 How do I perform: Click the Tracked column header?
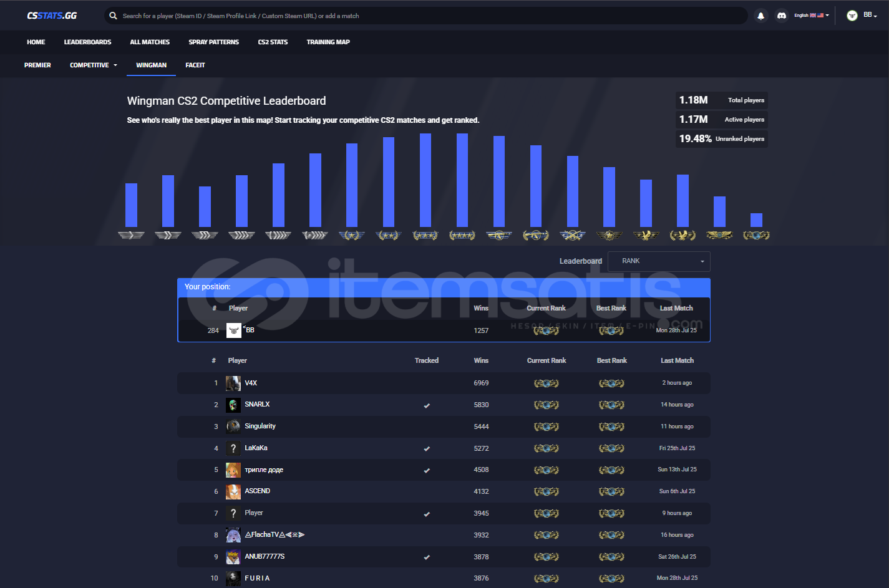tap(427, 360)
